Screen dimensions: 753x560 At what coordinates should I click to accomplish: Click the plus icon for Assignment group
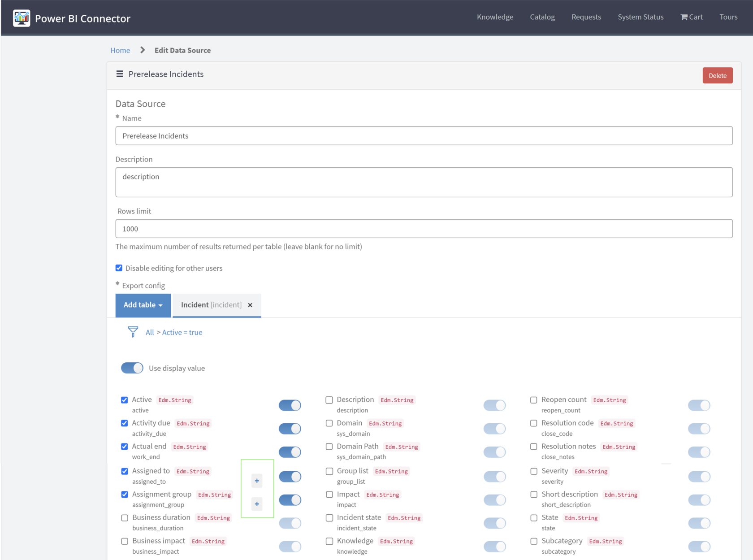(x=257, y=504)
